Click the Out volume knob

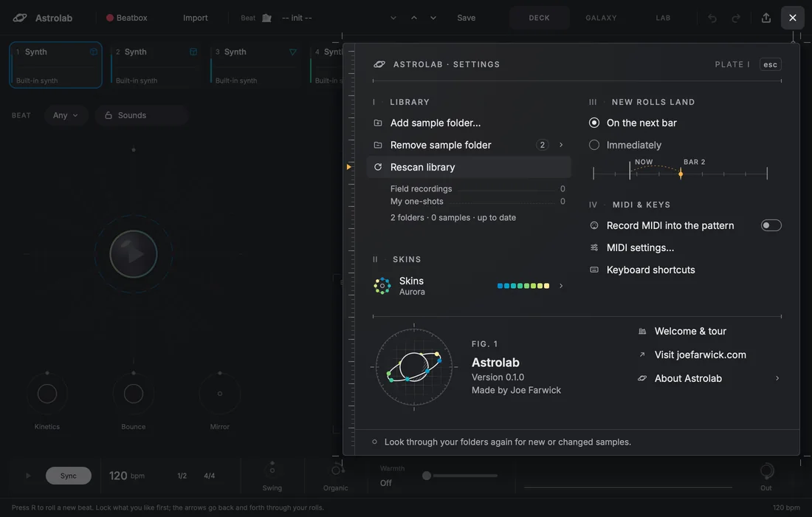tap(766, 471)
